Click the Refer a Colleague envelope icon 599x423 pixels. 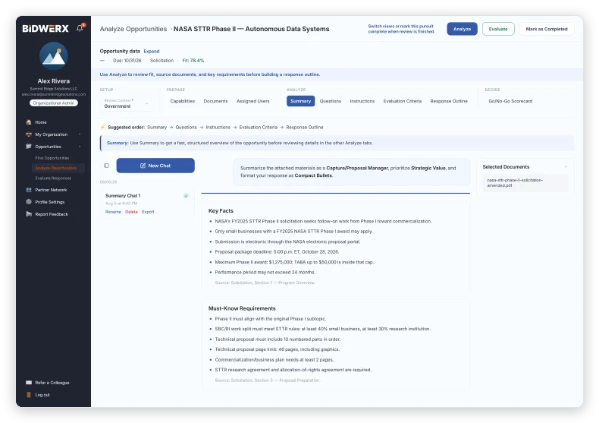(29, 382)
